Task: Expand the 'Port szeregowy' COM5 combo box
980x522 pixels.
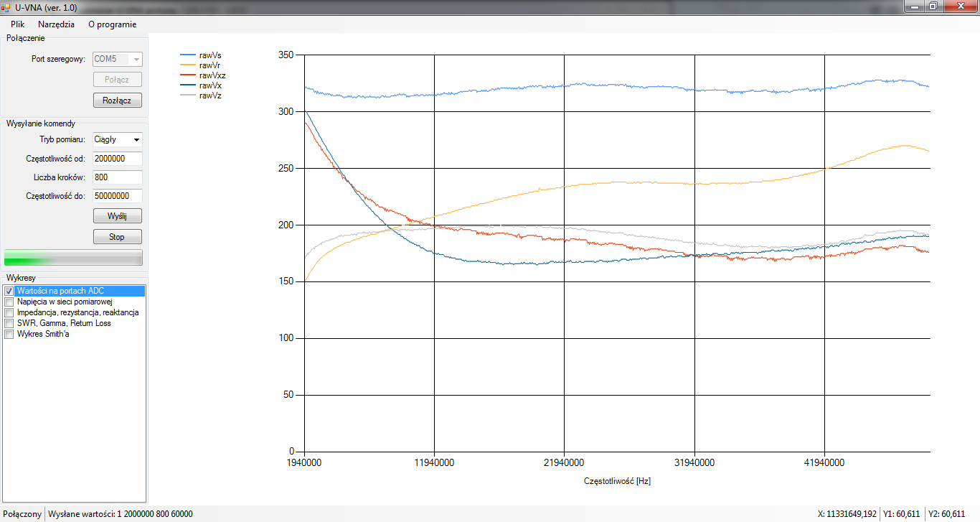Action: click(118, 59)
